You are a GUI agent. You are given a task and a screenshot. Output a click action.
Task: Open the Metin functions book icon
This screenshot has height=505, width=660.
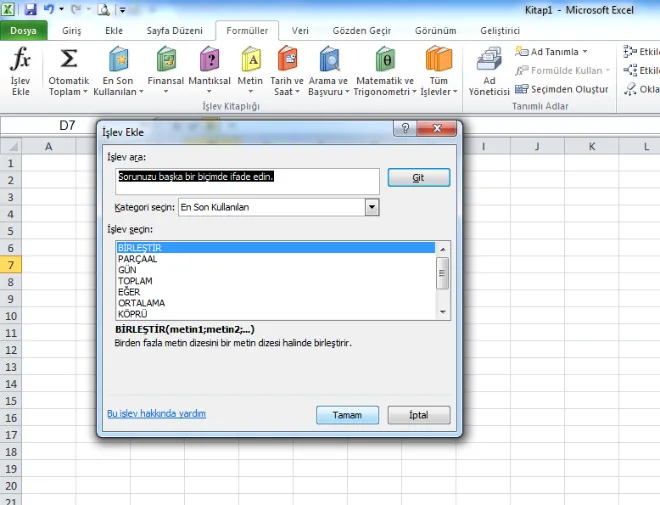[x=250, y=62]
